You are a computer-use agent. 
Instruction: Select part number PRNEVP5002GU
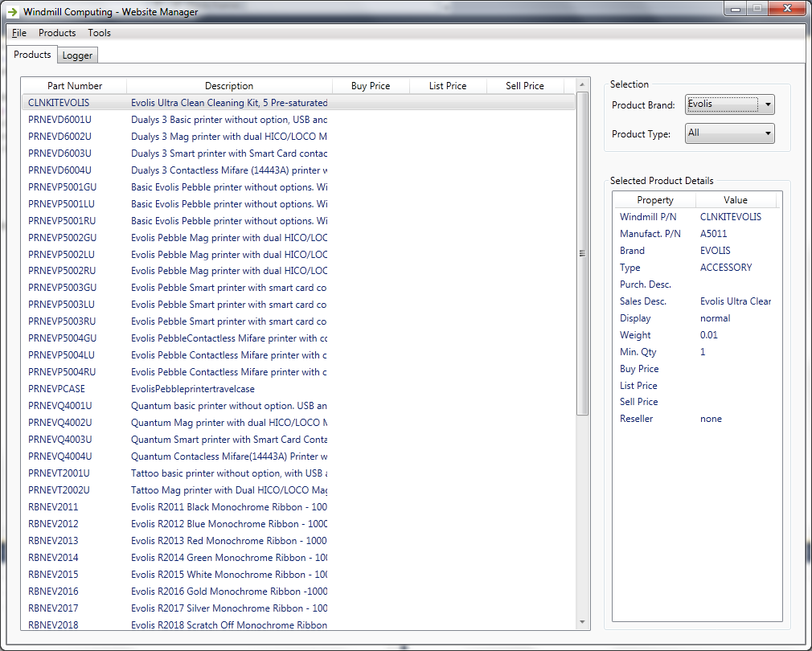(62, 238)
